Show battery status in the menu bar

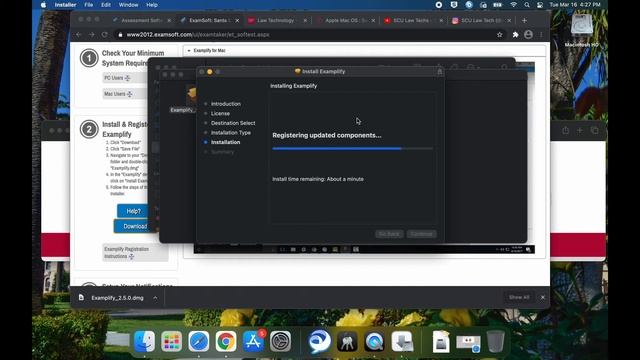[x=498, y=5]
